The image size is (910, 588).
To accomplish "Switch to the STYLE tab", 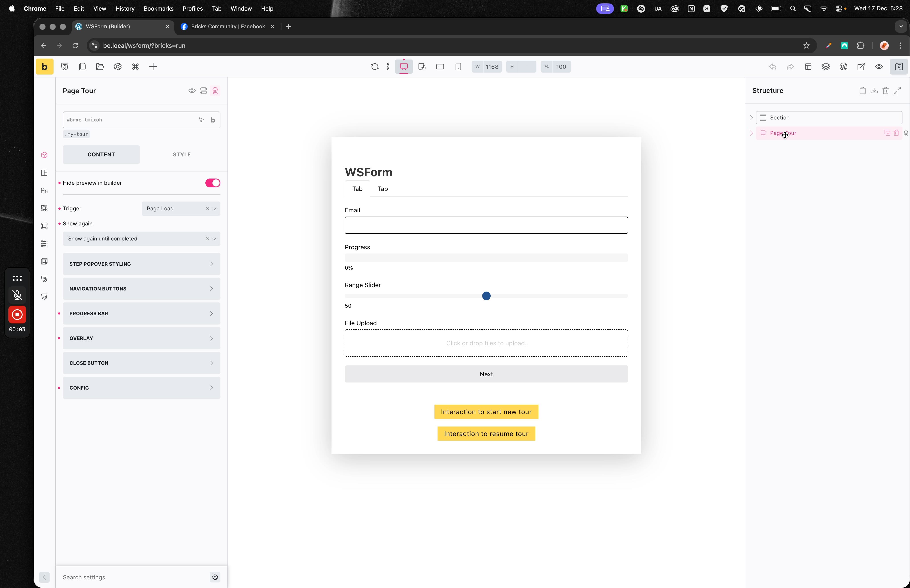I will (182, 155).
